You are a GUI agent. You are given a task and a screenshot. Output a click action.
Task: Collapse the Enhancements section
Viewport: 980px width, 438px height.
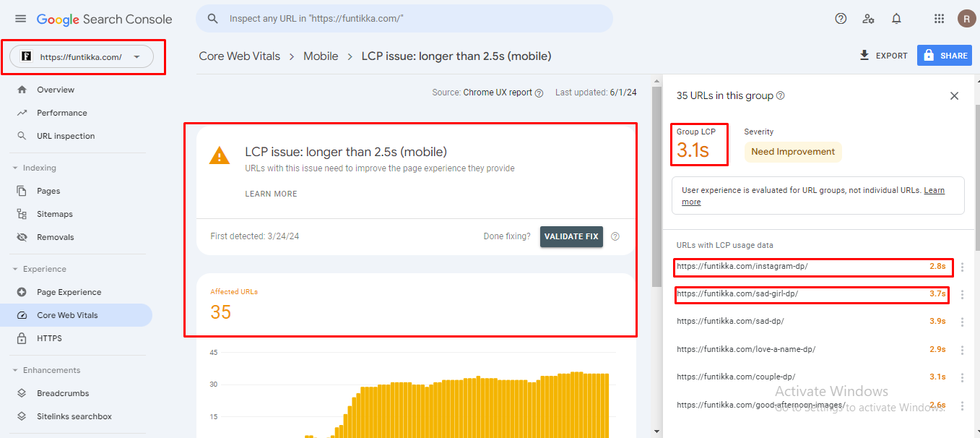tap(15, 370)
